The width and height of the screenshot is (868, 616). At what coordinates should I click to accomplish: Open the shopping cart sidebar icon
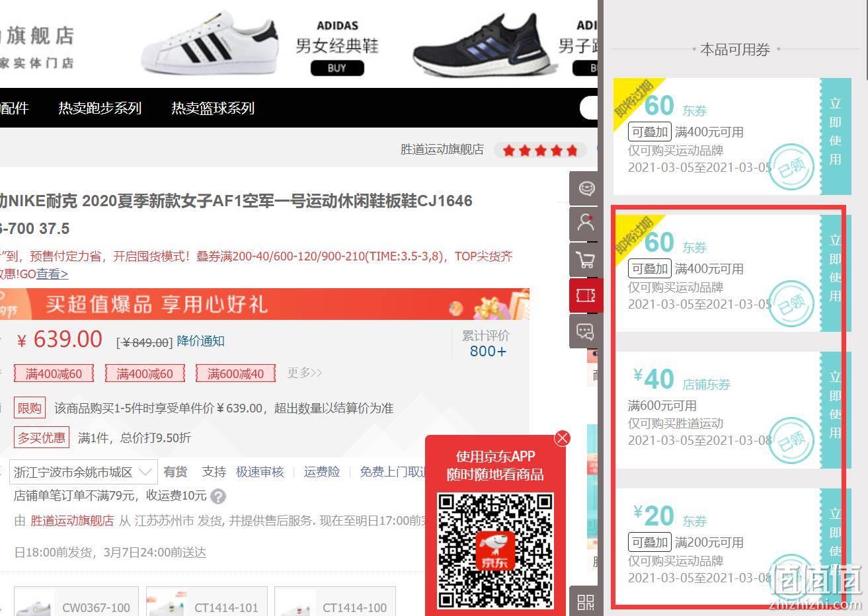coord(586,259)
